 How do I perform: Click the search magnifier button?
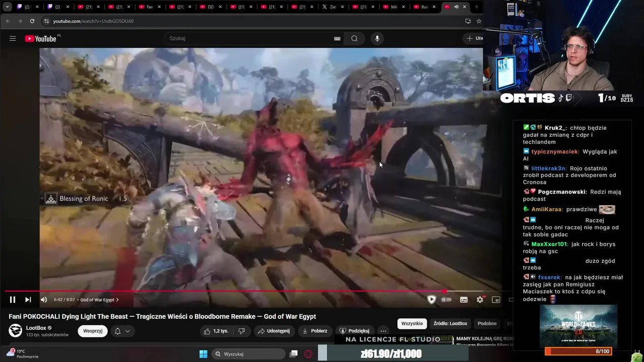354,39
